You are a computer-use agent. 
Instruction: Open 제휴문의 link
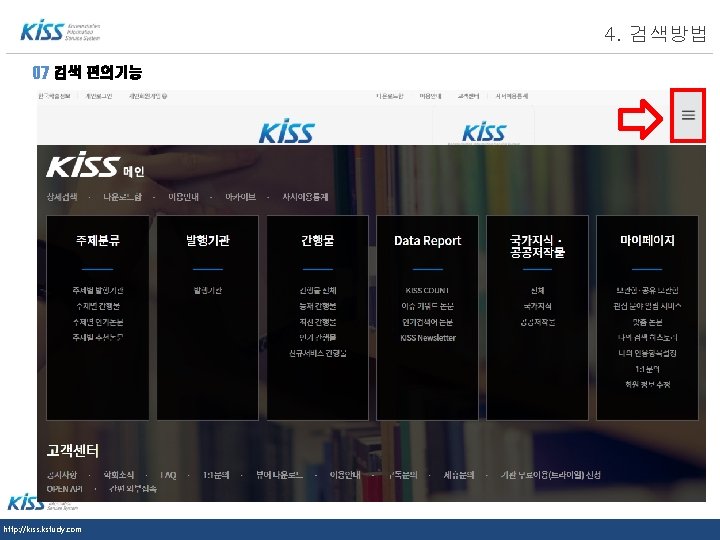458,475
